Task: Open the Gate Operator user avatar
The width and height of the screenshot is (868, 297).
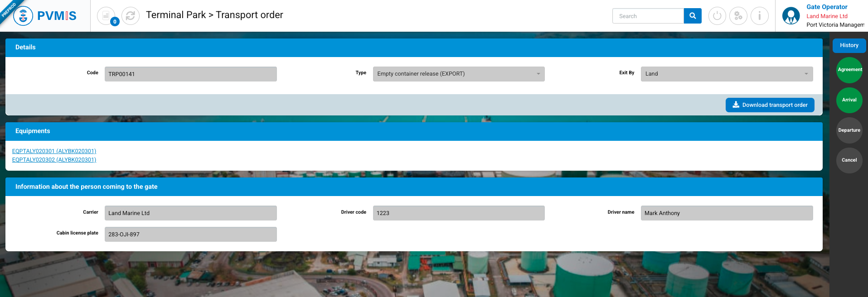Action: pos(791,16)
